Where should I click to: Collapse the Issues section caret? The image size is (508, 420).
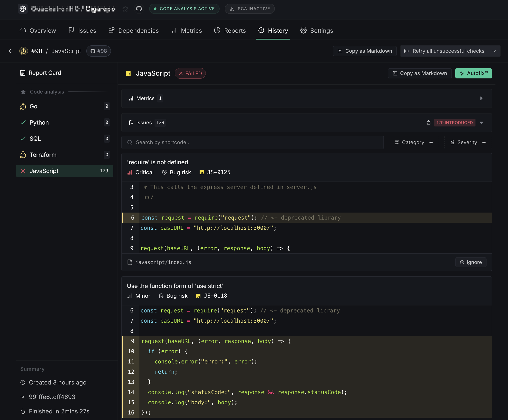pyautogui.click(x=481, y=123)
